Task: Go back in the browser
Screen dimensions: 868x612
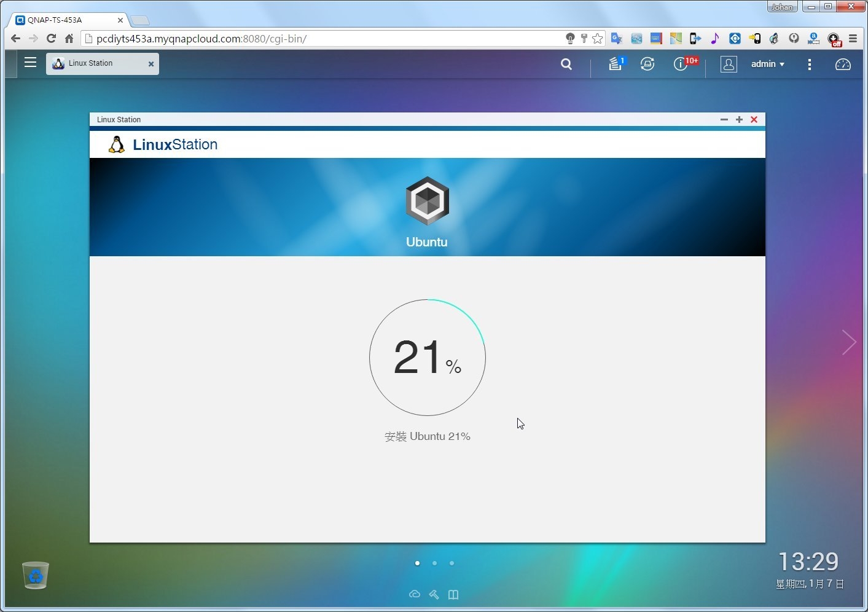Action: (15, 39)
